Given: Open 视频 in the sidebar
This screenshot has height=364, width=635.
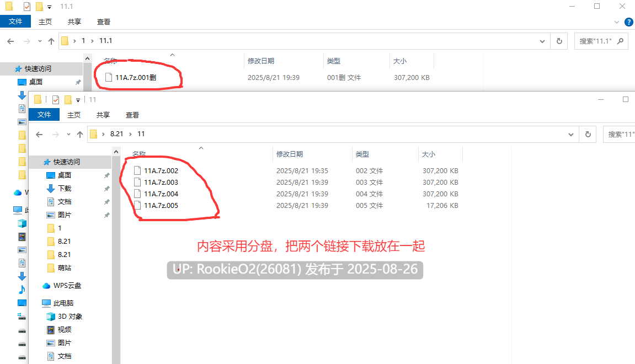Looking at the screenshot, I should (65, 330).
